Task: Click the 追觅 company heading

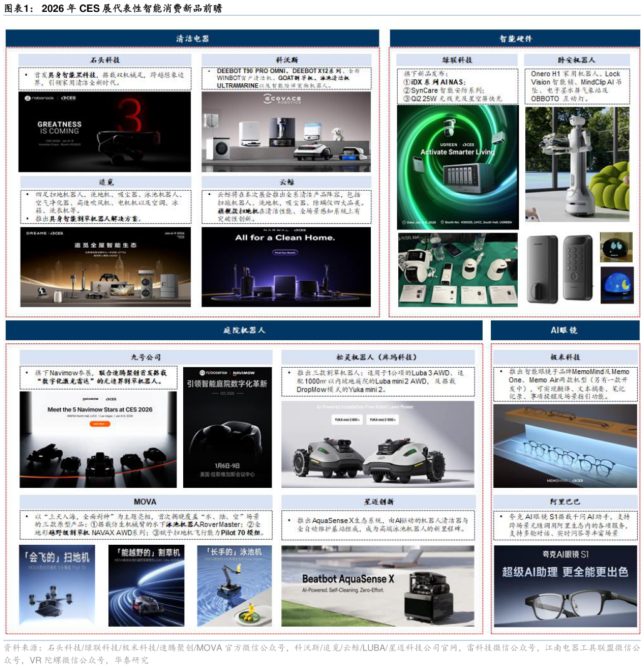Action: point(106,182)
